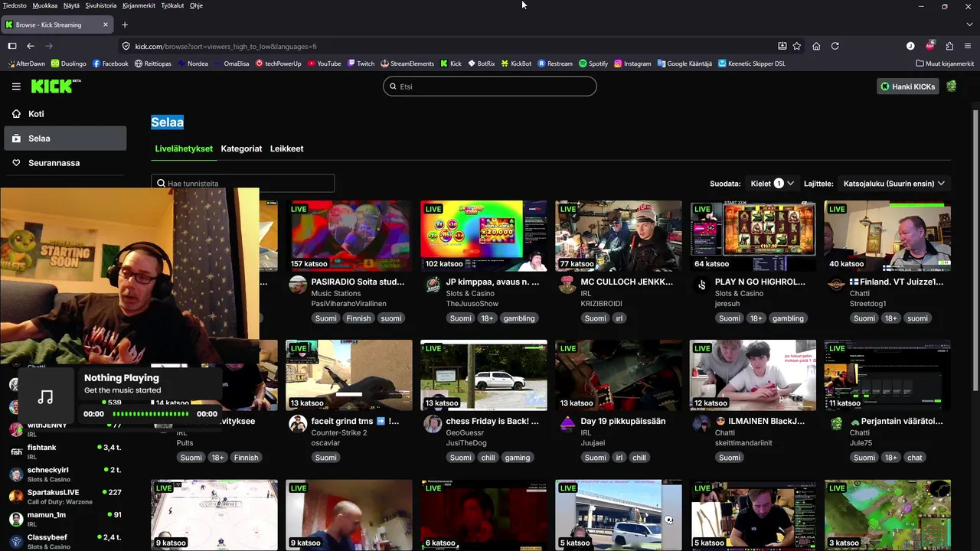Viewport: 980px width, 551px height.
Task: Open the Kirjanmerkit browser menu
Action: [139, 5]
